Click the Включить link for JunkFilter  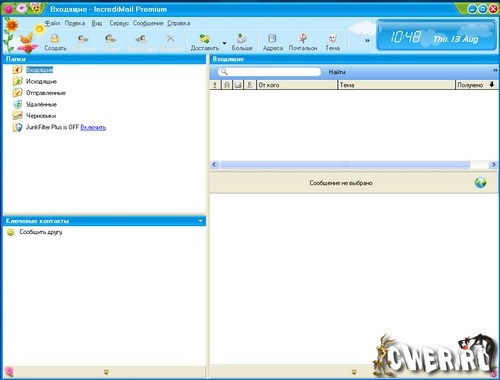[x=93, y=127]
